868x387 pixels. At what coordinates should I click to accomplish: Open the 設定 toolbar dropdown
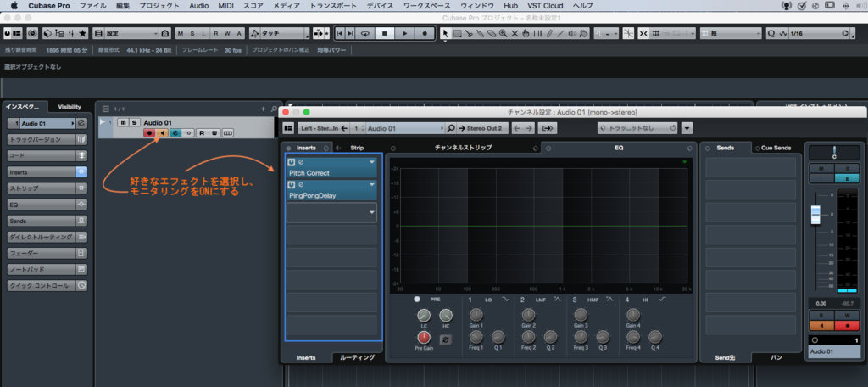point(131,33)
